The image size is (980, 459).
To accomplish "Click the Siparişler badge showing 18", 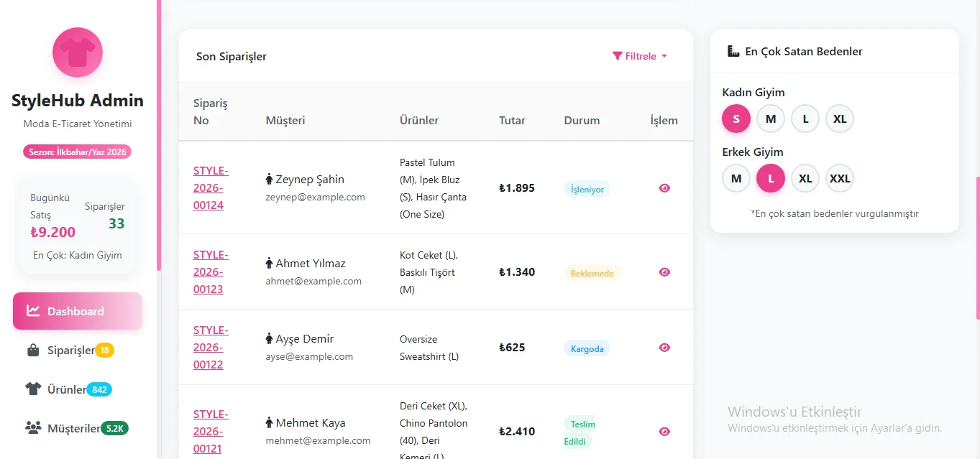I will [104, 351].
